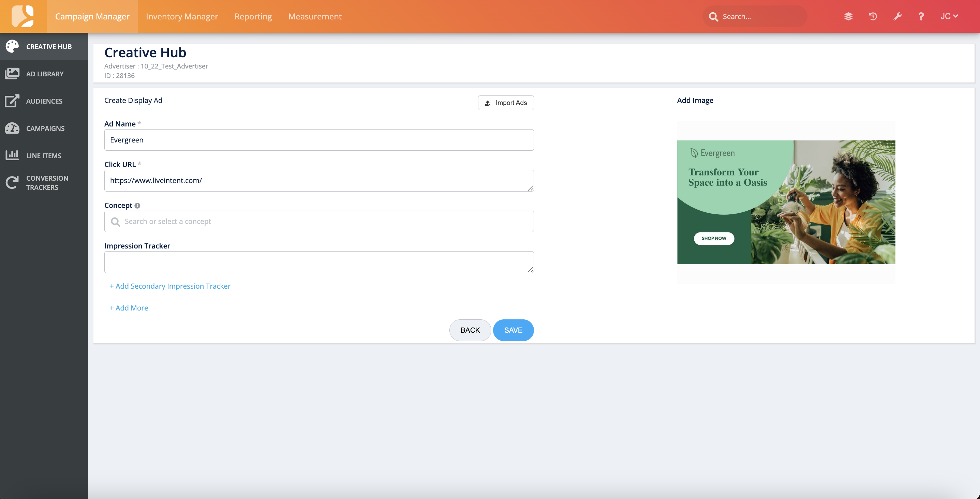Click the LiveIntent logo icon
The width and height of the screenshot is (980, 499).
23,16
